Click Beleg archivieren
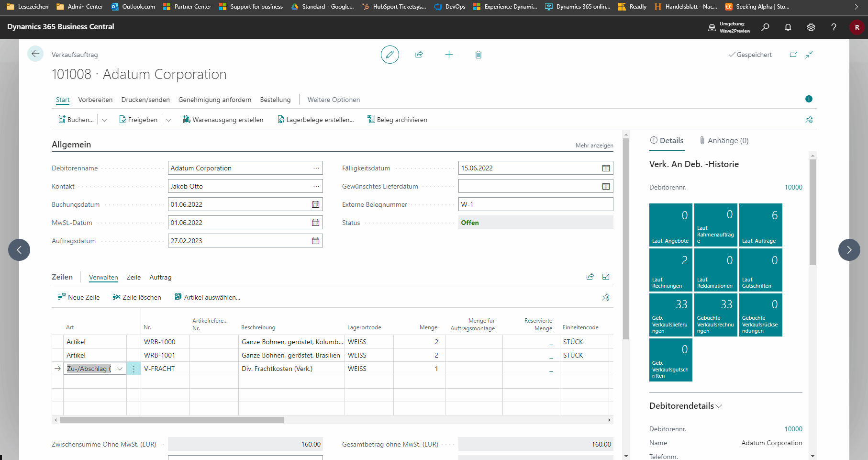 [397, 120]
